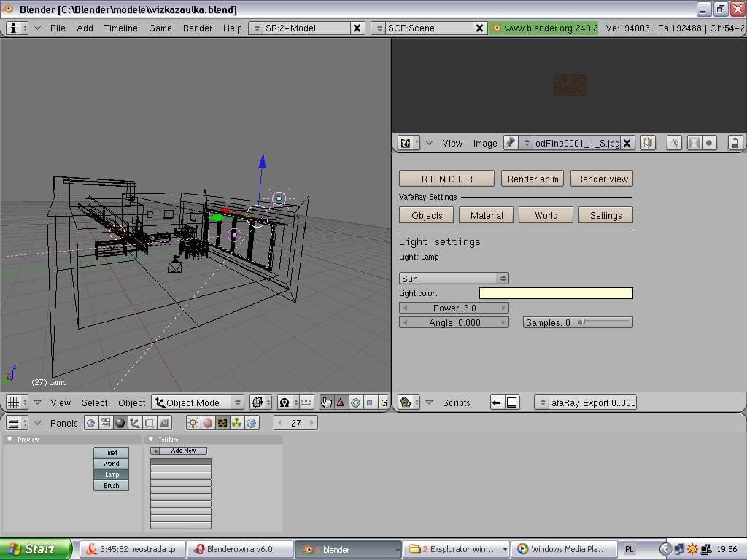Viewport: 747px width, 560px height.
Task: Toggle the 3D manipulator hand button
Action: [x=326, y=402]
